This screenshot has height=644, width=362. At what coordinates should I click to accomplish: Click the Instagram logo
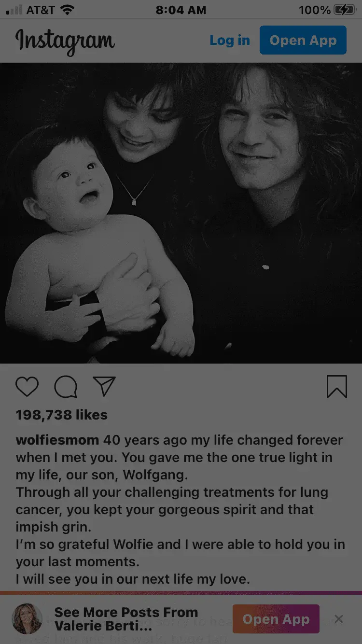tap(65, 42)
